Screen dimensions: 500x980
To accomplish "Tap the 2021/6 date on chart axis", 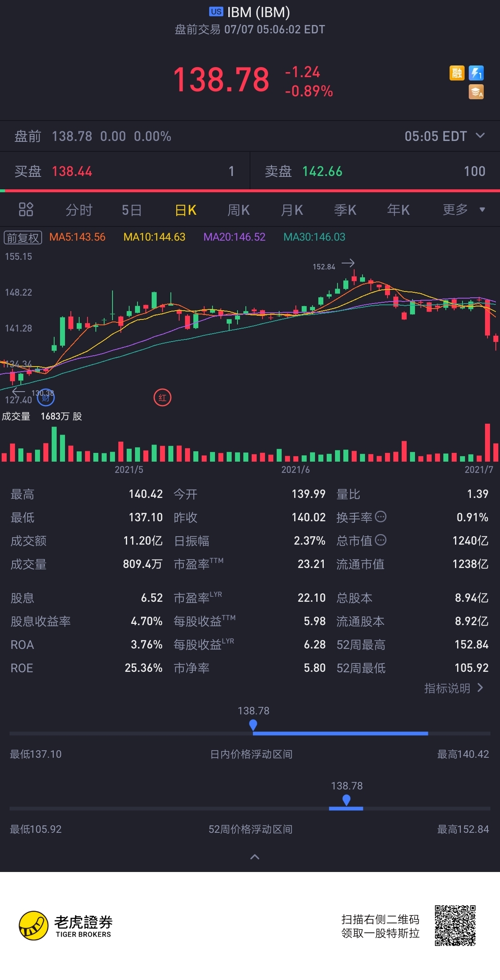I will click(x=295, y=470).
